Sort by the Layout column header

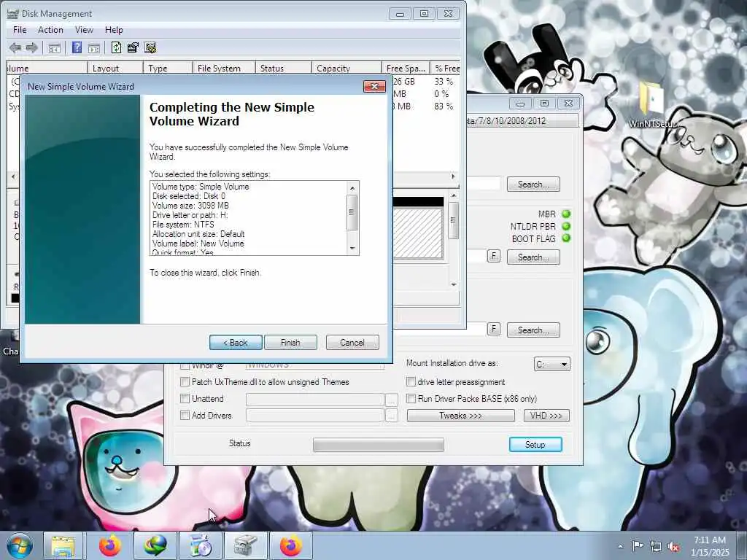click(x=115, y=68)
